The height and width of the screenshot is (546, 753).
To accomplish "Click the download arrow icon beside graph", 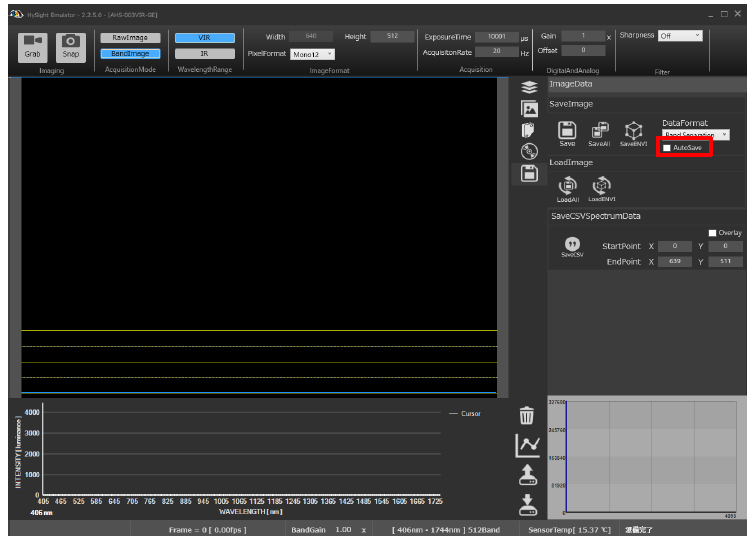I will 528,504.
